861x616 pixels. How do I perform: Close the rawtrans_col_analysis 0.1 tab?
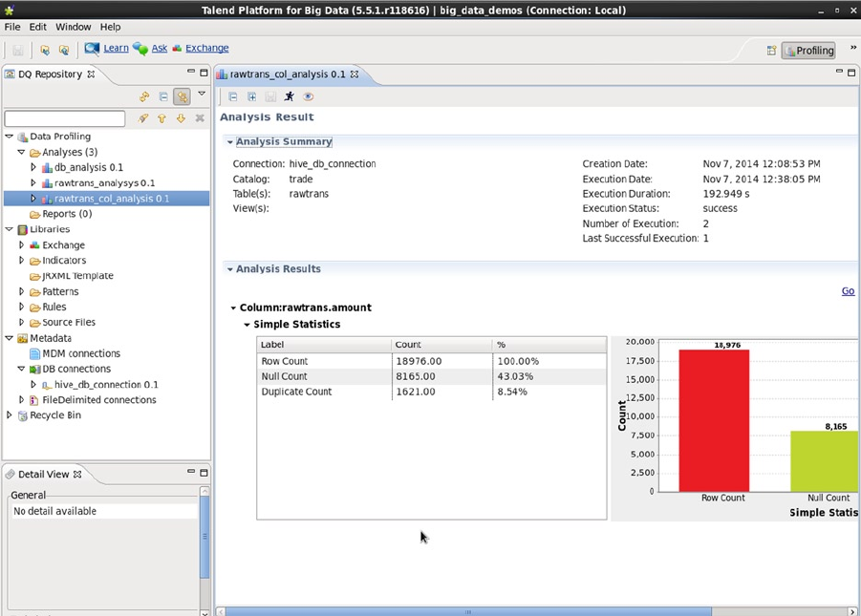[x=355, y=74]
